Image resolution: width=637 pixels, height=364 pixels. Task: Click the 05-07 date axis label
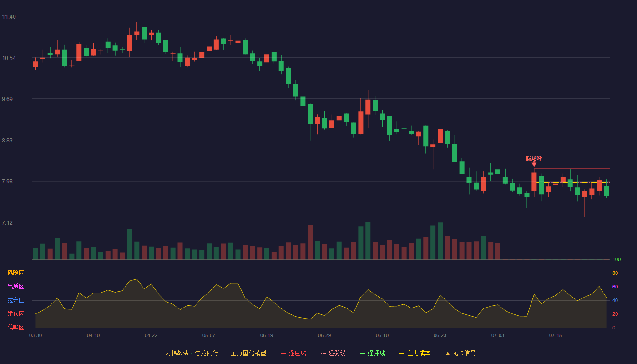click(x=209, y=335)
